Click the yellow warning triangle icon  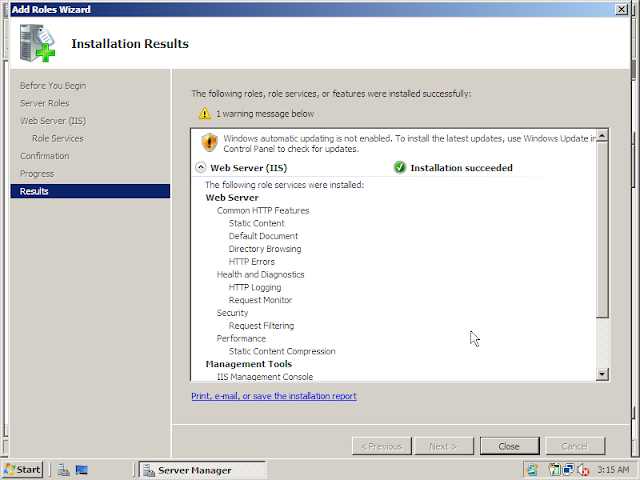pyautogui.click(x=204, y=113)
